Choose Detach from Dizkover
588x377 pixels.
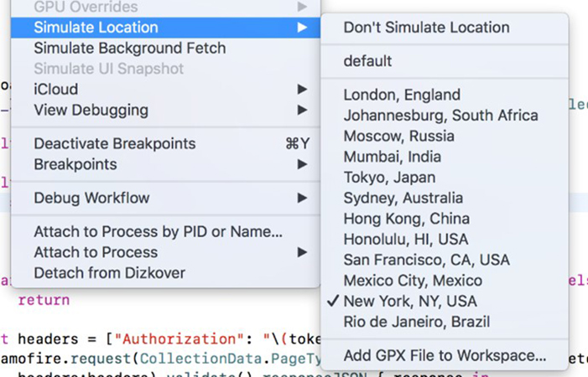tap(109, 273)
